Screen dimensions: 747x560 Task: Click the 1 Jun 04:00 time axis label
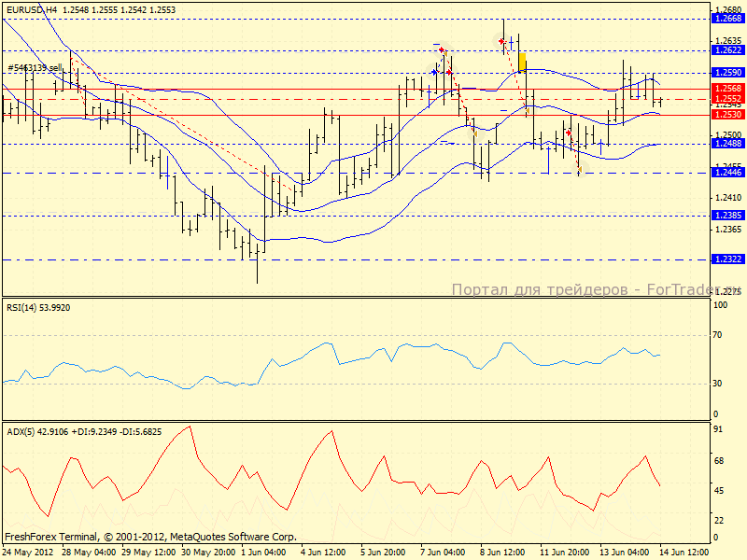tap(265, 551)
